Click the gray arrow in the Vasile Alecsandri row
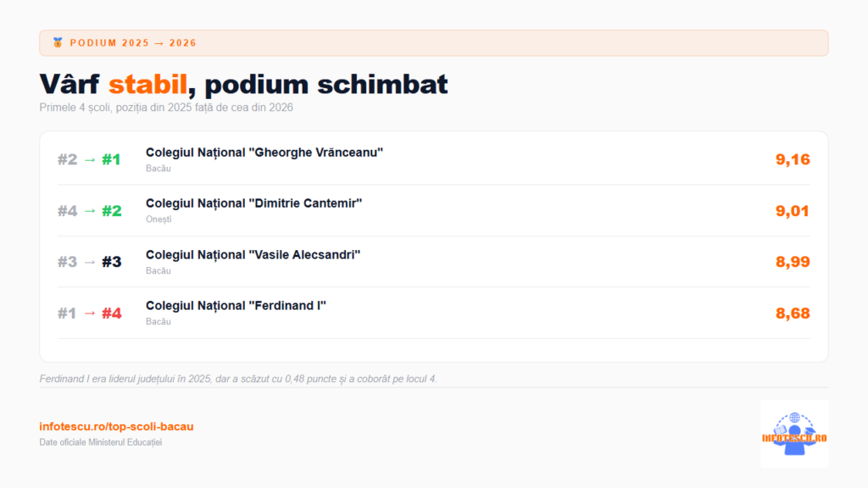This screenshot has width=868, height=488. click(90, 262)
